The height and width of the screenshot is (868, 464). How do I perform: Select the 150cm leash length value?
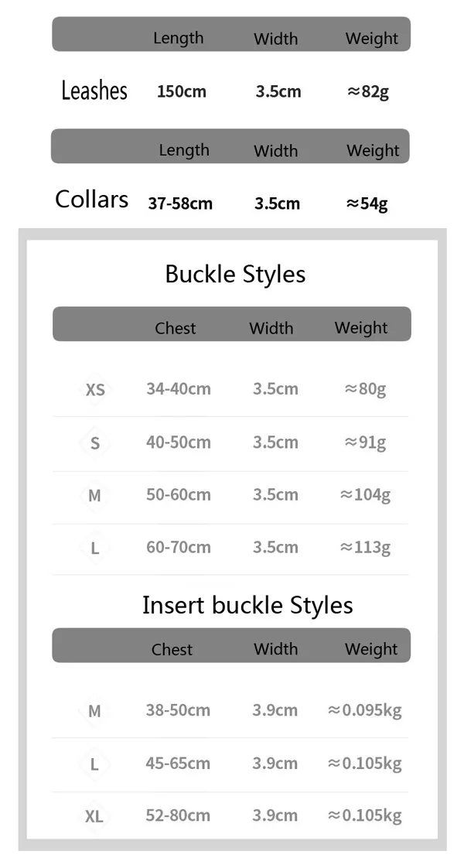click(182, 91)
